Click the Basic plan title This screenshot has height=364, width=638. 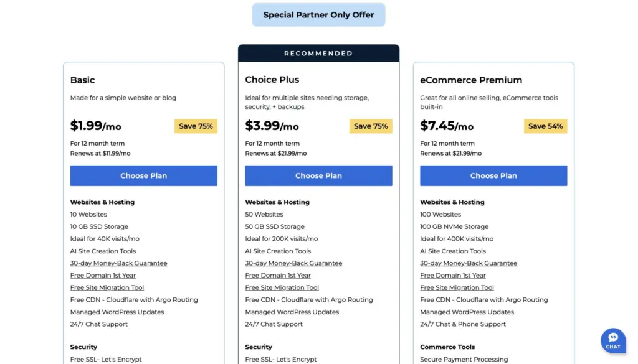click(83, 80)
